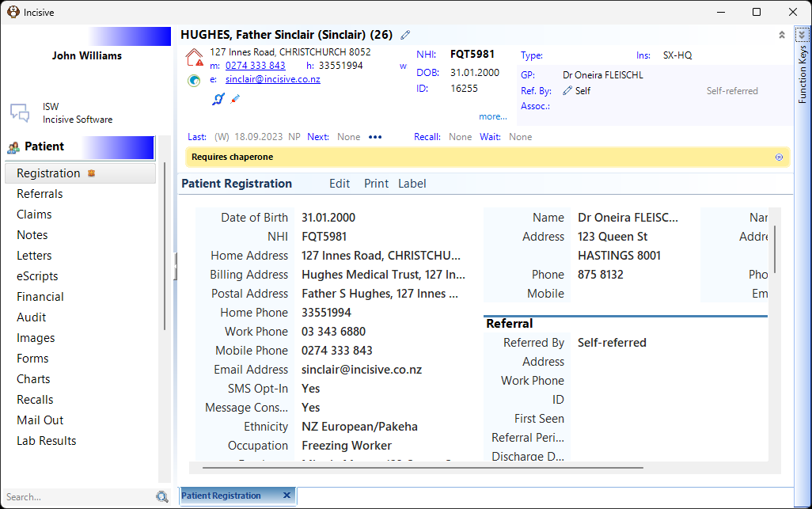The height and width of the screenshot is (509, 812).
Task: Open email link sinclair@incisive.co.nz
Action: (x=273, y=79)
